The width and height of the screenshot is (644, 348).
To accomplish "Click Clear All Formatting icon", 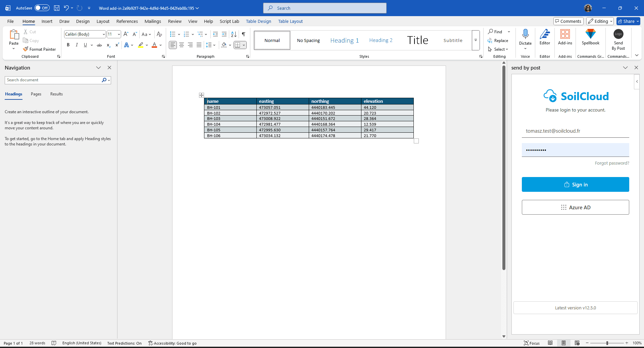I will click(159, 34).
